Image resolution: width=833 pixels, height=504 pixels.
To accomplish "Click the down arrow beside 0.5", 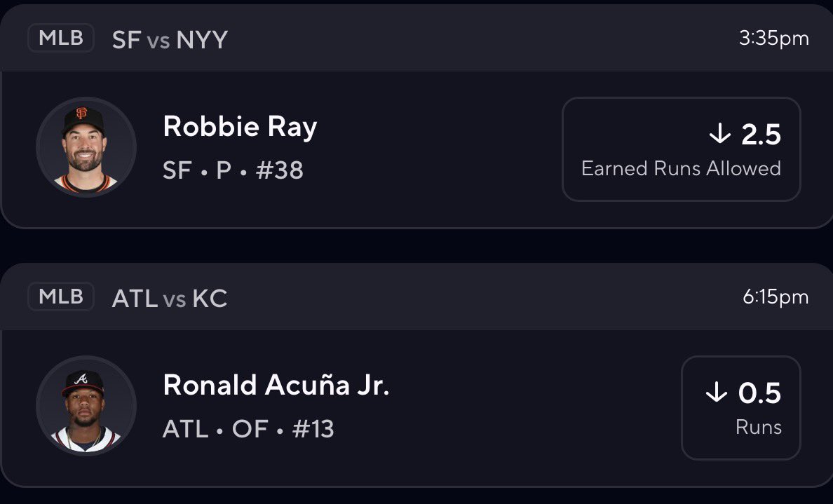I will (x=717, y=393).
